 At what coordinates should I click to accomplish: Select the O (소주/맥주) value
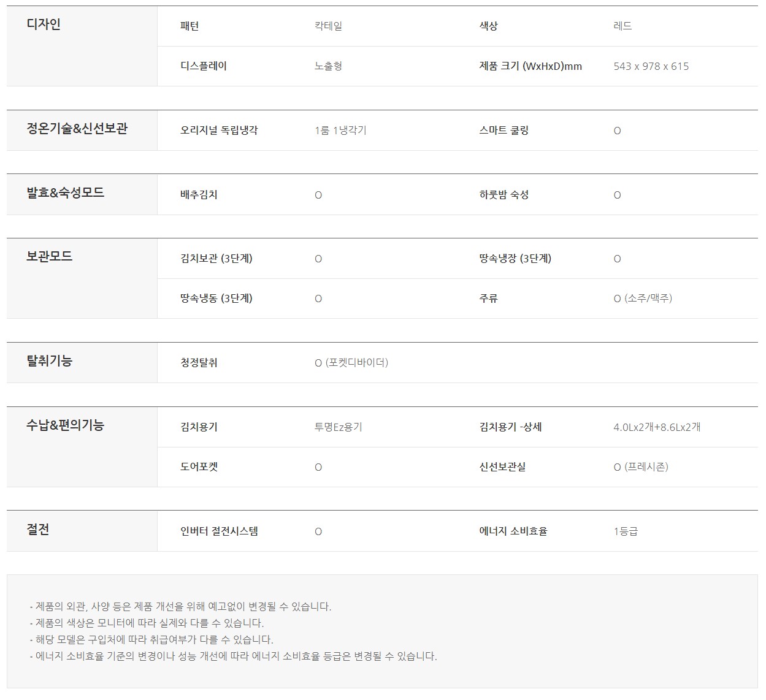(643, 299)
